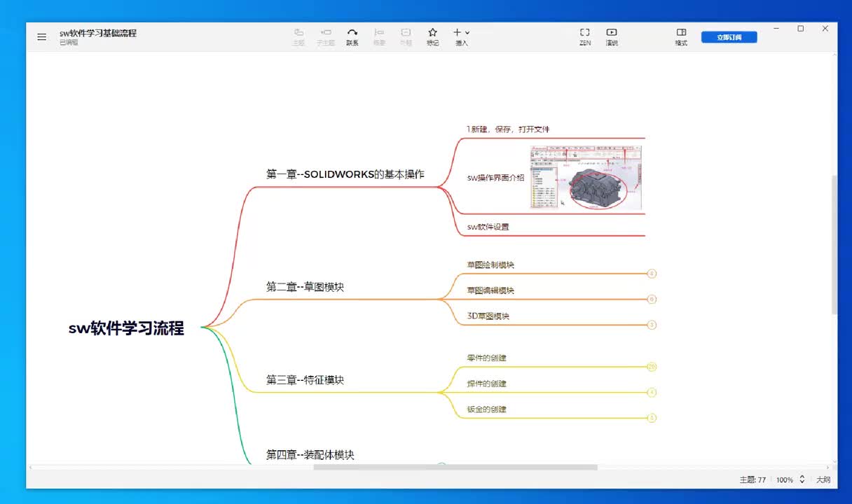Image resolution: width=852 pixels, height=504 pixels.
Task: Click the SolidWorks interface screenshot image
Action: coord(586,178)
